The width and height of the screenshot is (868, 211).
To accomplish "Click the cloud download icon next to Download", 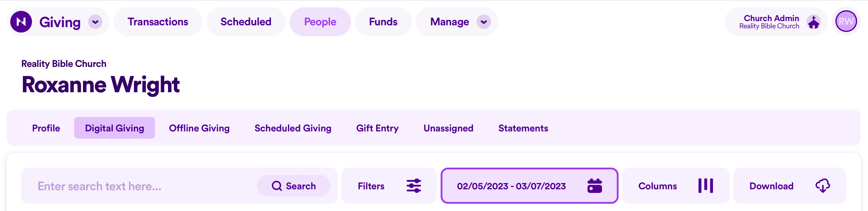I will tap(823, 185).
